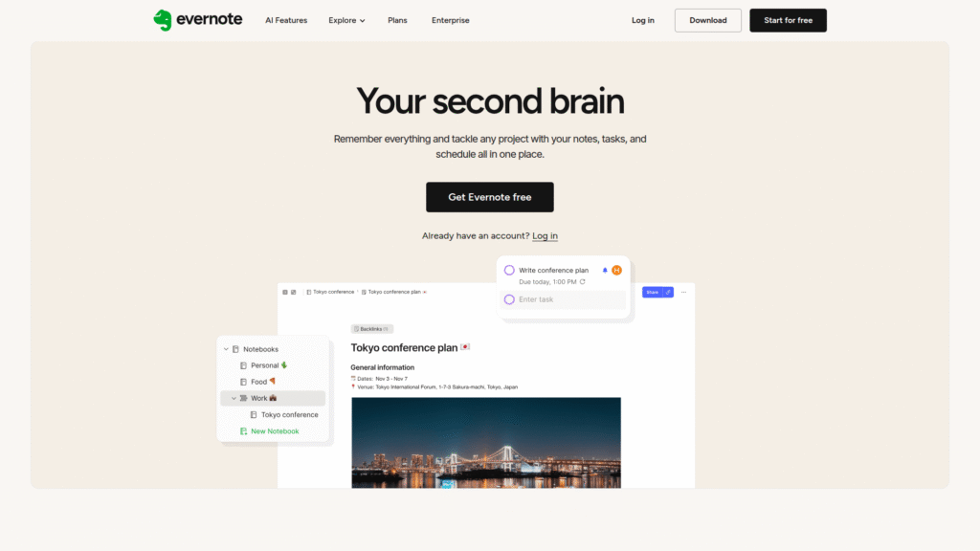980x551 pixels.
Task: Click the Evernote elephant logo
Action: tap(163, 20)
